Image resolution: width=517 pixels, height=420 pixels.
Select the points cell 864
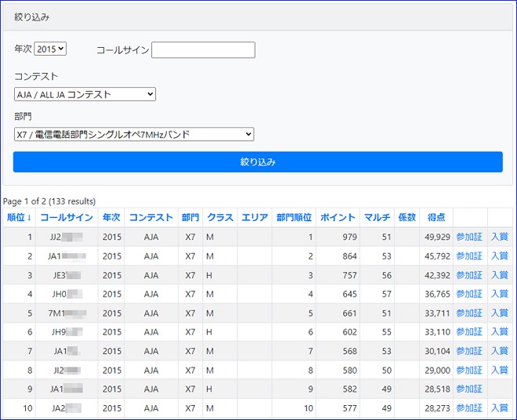pyautogui.click(x=338, y=256)
